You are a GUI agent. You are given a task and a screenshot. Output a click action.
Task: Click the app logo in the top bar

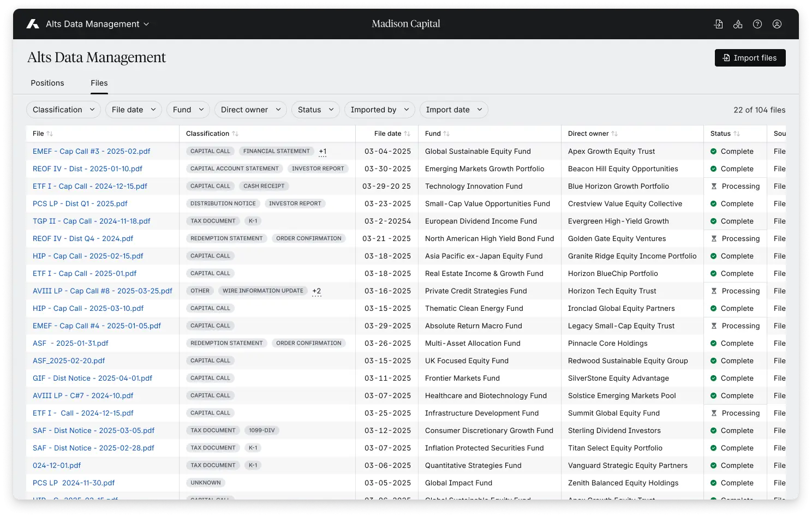tap(33, 24)
